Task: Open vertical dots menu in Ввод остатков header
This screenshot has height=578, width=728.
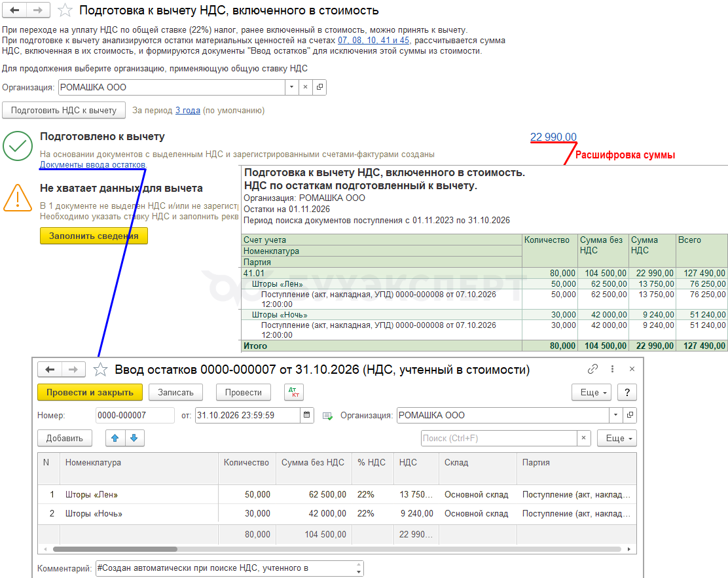Action: tap(612, 369)
